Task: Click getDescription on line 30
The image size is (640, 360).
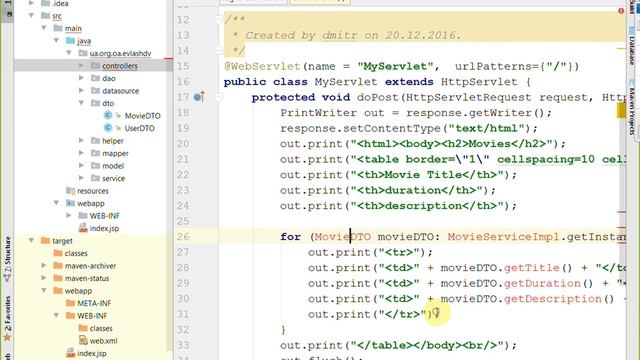Action: [553, 299]
